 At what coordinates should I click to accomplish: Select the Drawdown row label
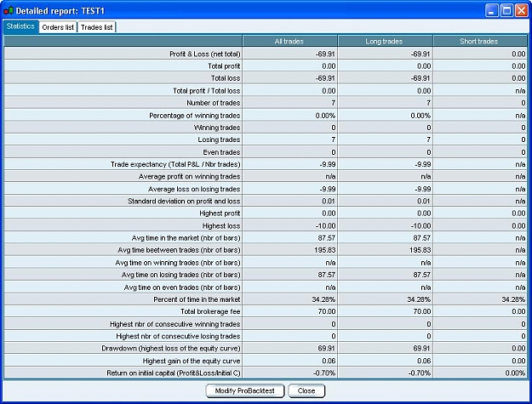point(170,349)
